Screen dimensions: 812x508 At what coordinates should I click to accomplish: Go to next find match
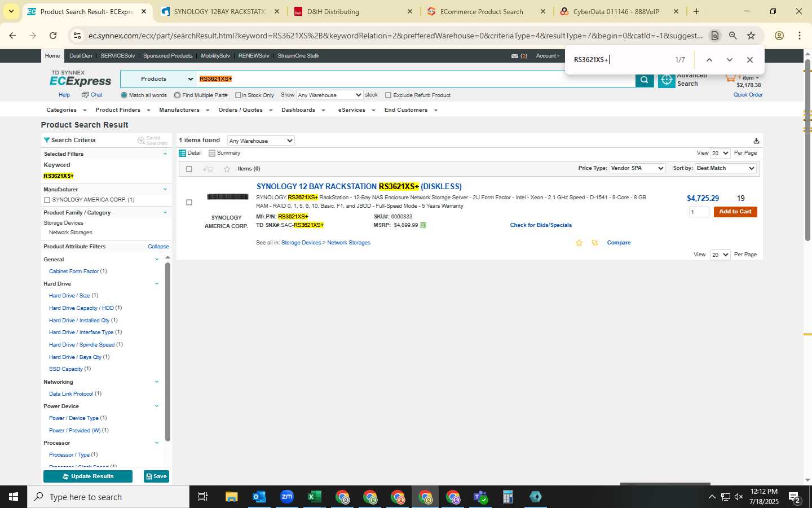[730, 60]
